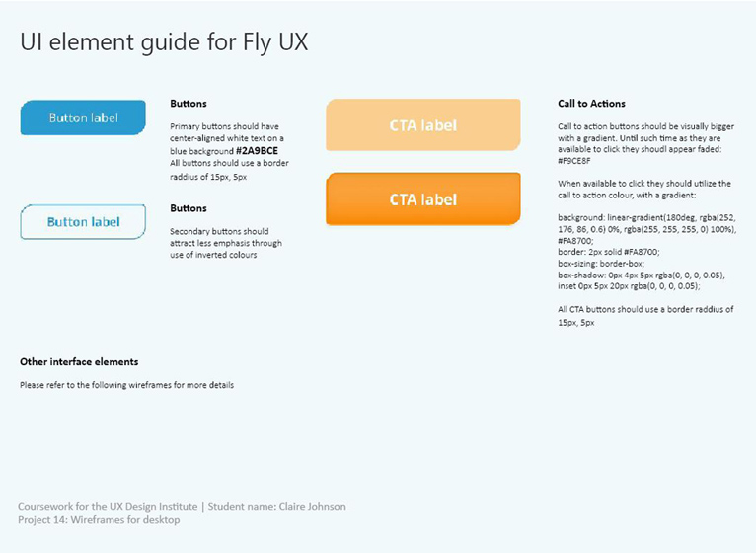
Task: Click the Student name: Claire Johnson footer text
Action: coord(276,507)
